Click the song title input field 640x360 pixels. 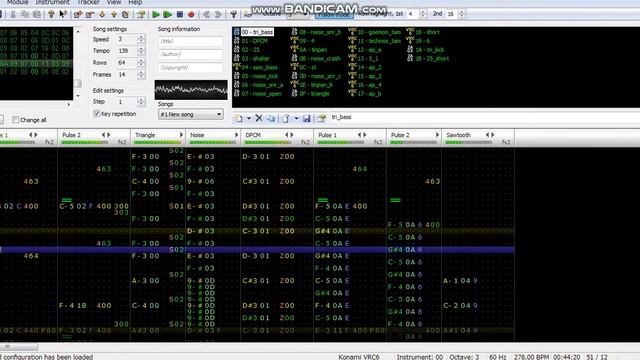191,41
